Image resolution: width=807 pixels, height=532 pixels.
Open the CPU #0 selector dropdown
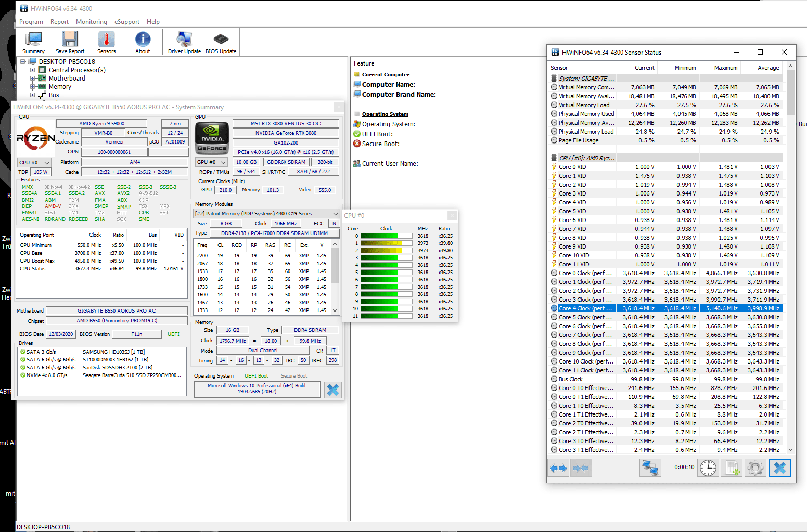[x=34, y=163]
